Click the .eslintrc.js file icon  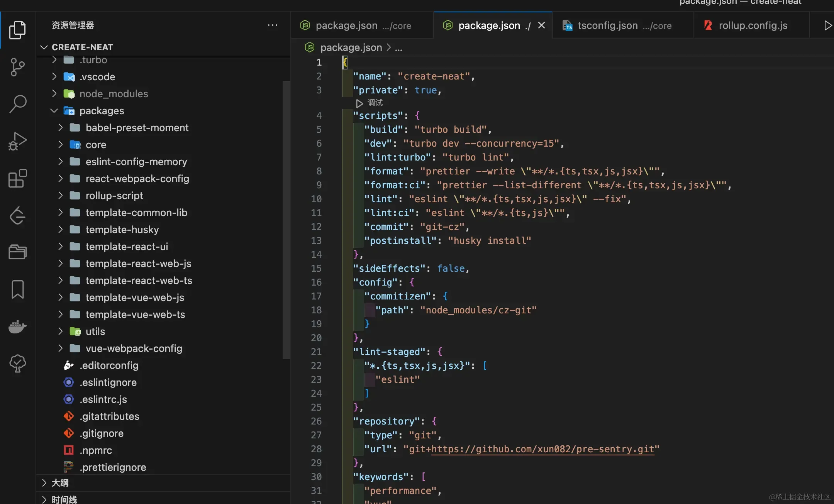[69, 399]
